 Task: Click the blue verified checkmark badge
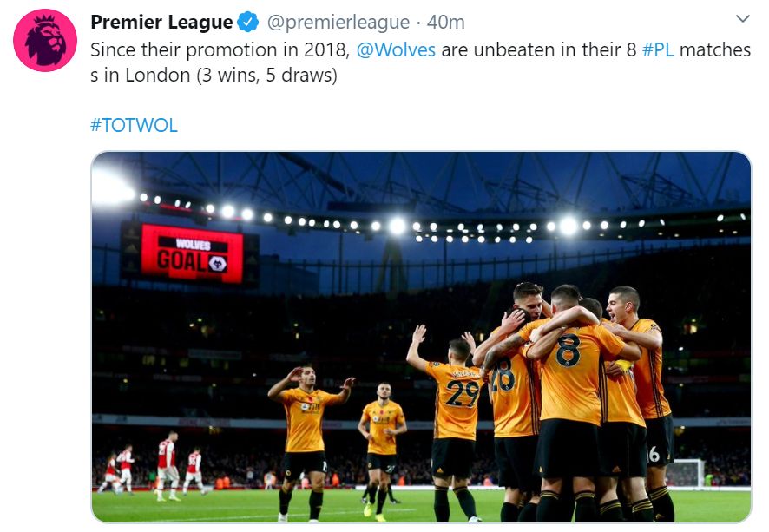[x=249, y=22]
